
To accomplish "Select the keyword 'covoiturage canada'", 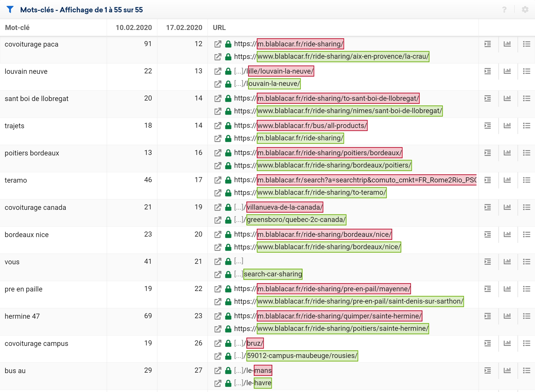I will click(x=35, y=208).
